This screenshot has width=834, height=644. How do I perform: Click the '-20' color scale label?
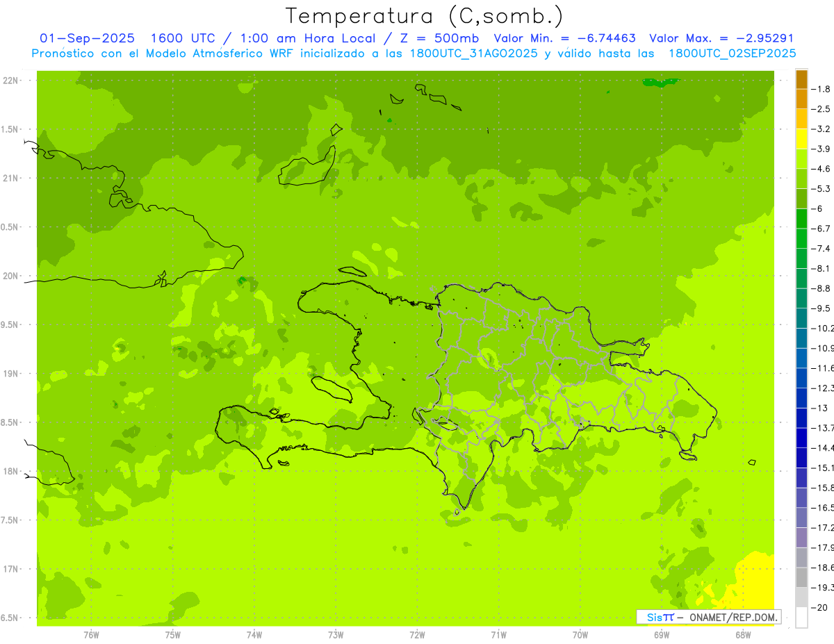[820, 608]
